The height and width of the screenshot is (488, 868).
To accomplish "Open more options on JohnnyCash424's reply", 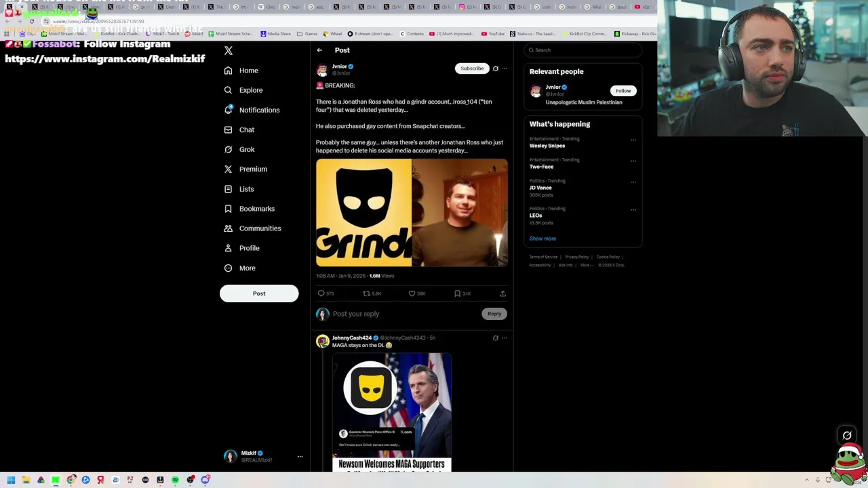I will 505,338.
